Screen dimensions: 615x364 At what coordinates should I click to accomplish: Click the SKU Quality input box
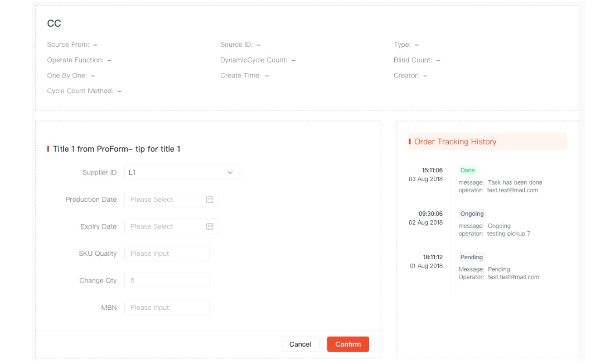[x=167, y=254]
